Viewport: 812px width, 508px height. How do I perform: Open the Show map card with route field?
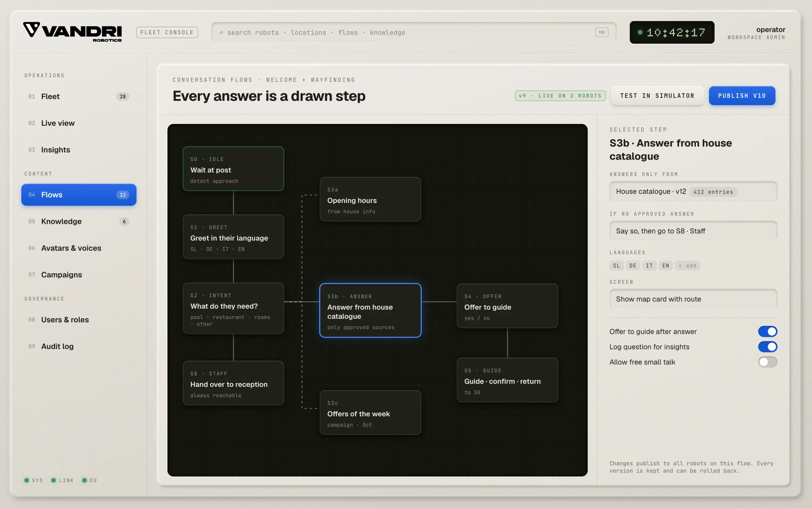coord(693,299)
